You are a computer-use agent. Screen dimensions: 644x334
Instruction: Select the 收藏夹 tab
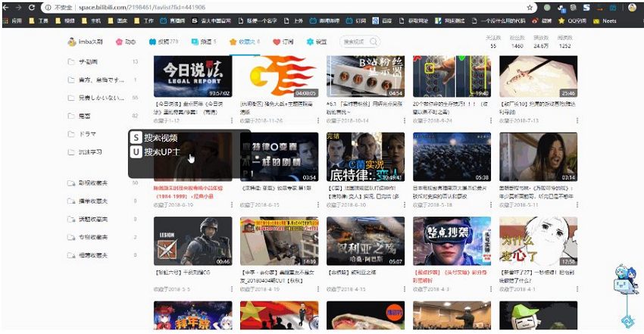coord(245,42)
